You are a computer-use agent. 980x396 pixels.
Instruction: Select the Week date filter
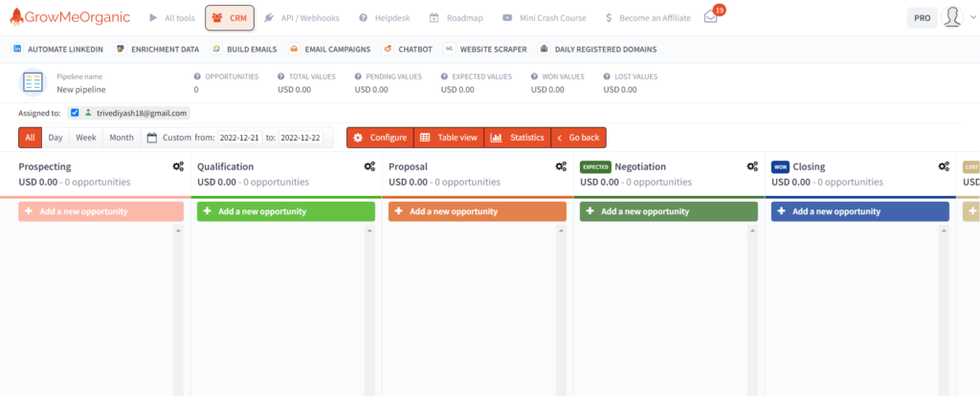click(86, 138)
